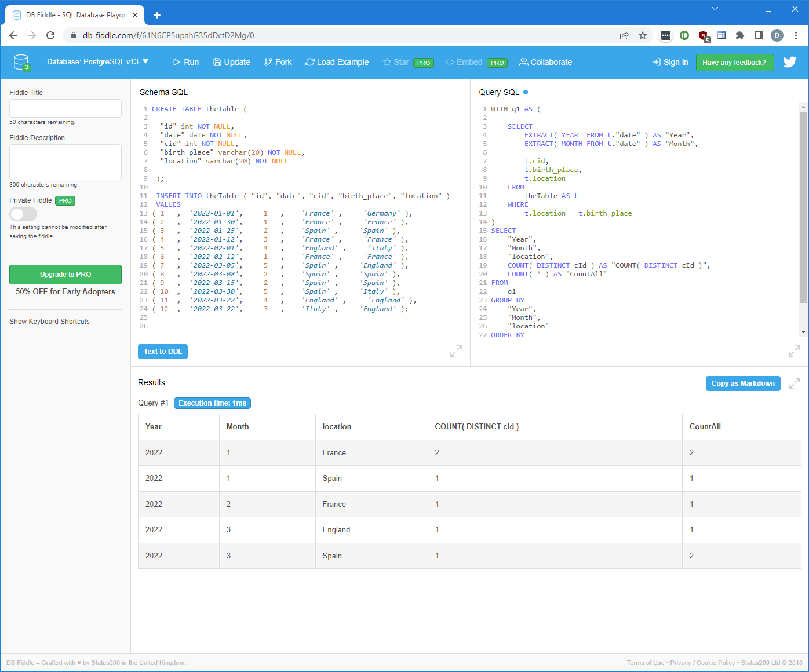Open the Database PostgreSQL v13 dropdown

97,61
